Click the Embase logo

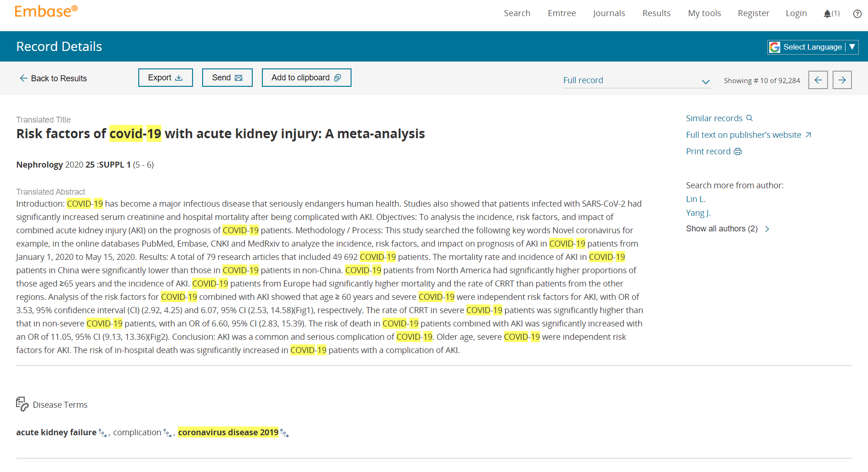[x=46, y=11]
